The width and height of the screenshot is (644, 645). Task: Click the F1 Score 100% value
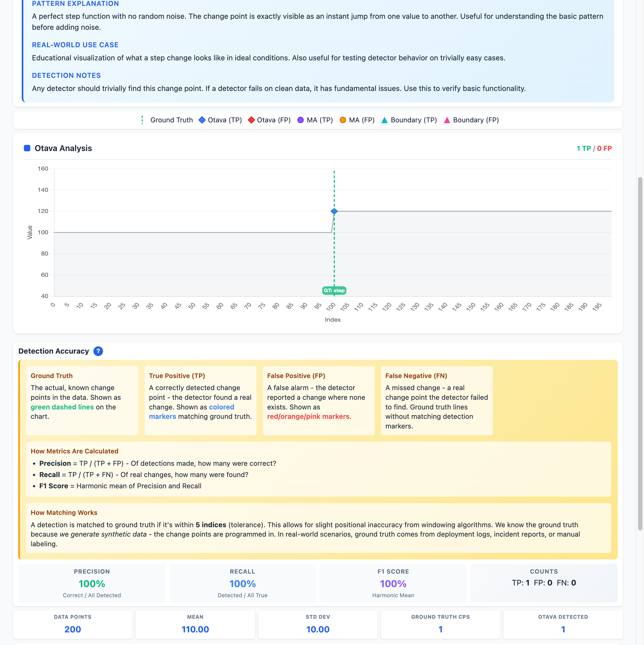point(393,584)
